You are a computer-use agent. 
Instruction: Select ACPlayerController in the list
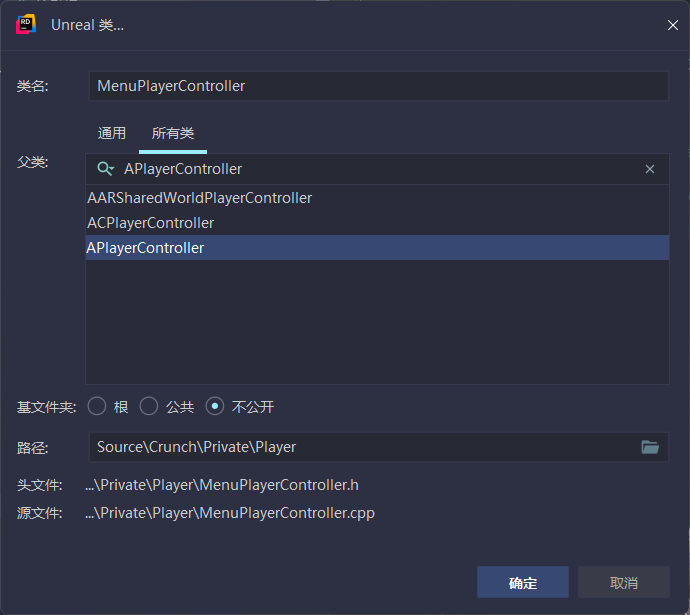tap(378, 223)
